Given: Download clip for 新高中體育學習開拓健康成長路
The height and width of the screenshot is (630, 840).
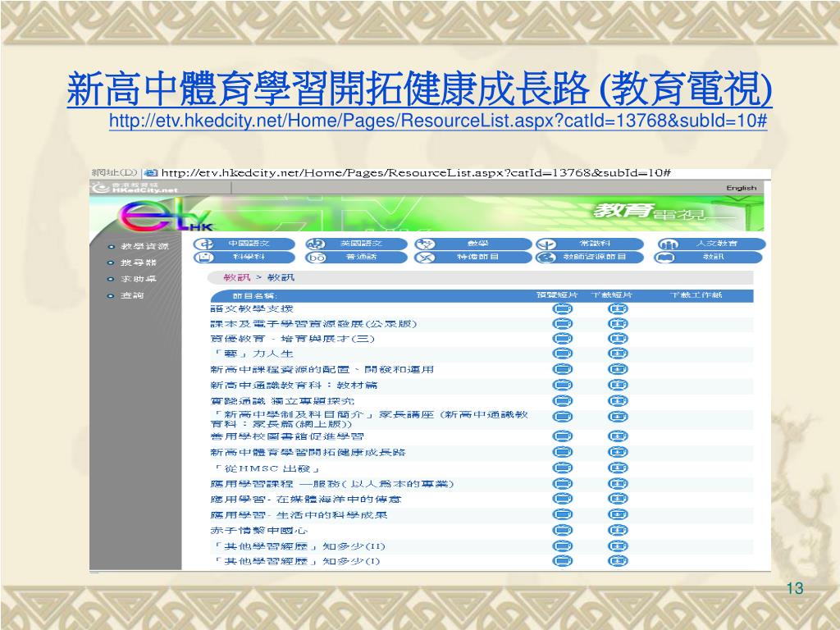Looking at the screenshot, I should coord(618,452).
